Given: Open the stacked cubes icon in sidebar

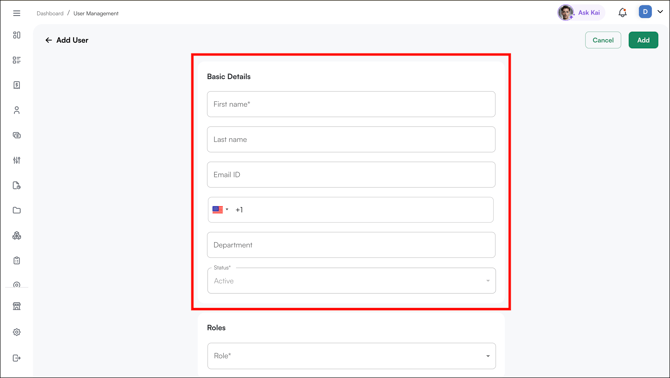Looking at the screenshot, I should tap(17, 235).
